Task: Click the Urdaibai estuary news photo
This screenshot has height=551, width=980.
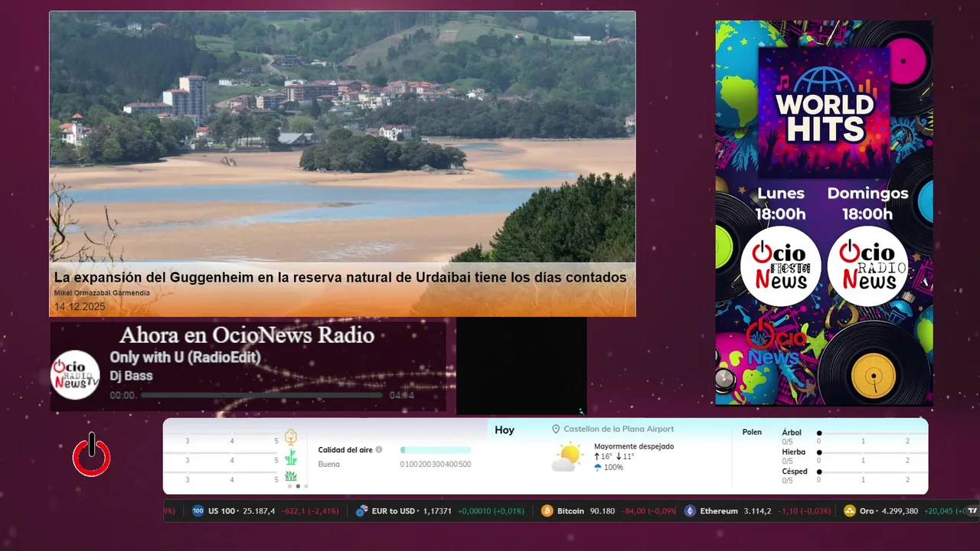Action: (x=342, y=138)
